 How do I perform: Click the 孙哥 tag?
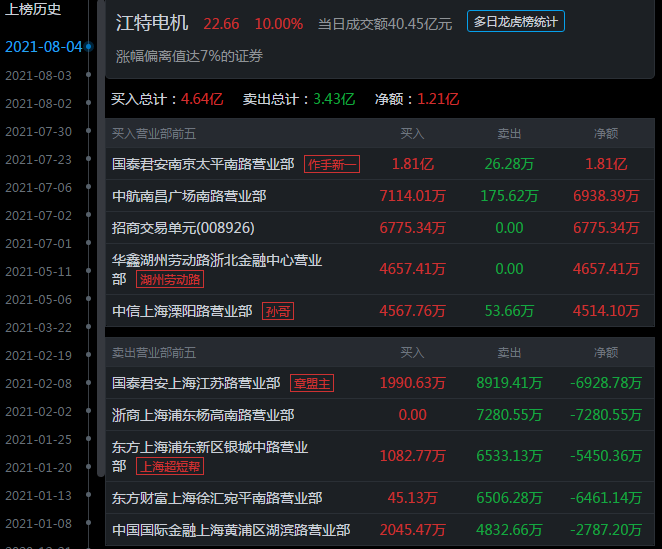click(x=278, y=311)
